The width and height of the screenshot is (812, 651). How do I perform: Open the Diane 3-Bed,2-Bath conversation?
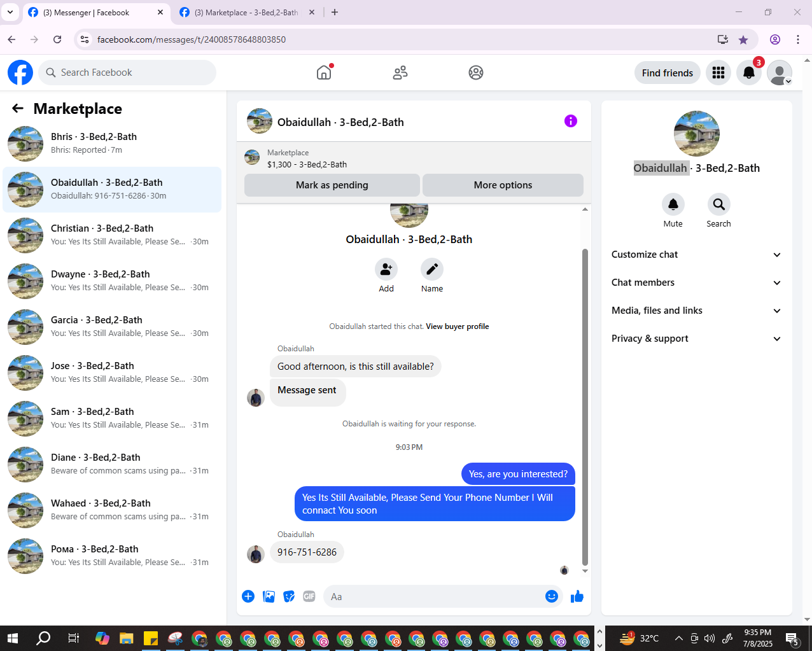tap(112, 465)
